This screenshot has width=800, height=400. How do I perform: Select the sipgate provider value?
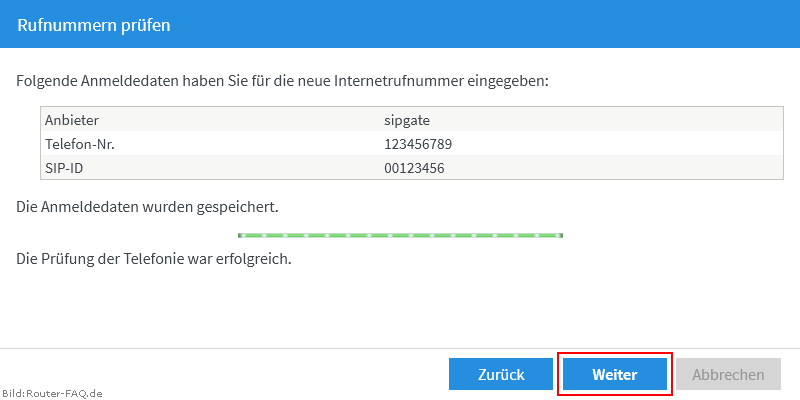click(407, 121)
